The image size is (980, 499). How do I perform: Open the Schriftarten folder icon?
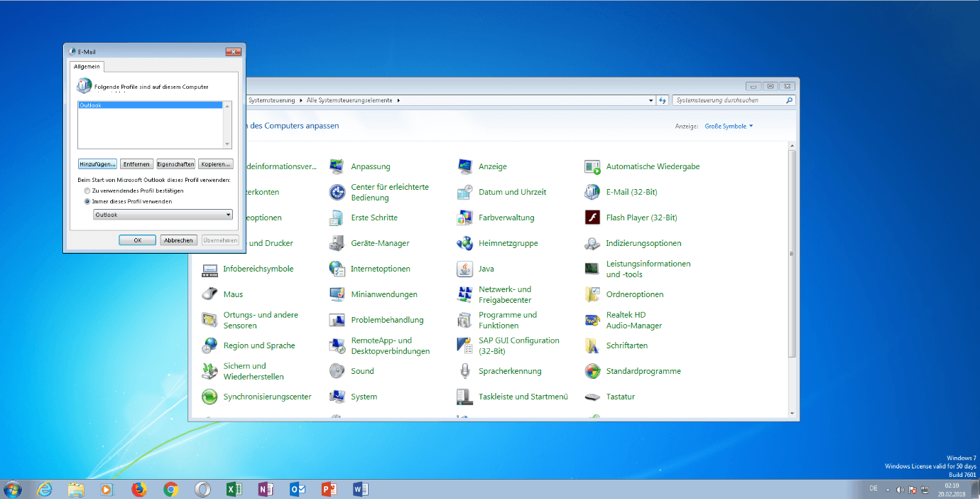(592, 345)
